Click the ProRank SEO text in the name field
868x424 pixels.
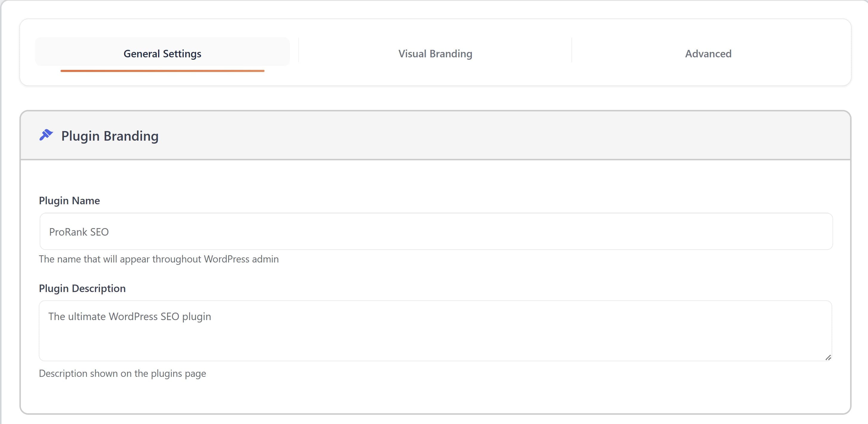[x=79, y=231]
